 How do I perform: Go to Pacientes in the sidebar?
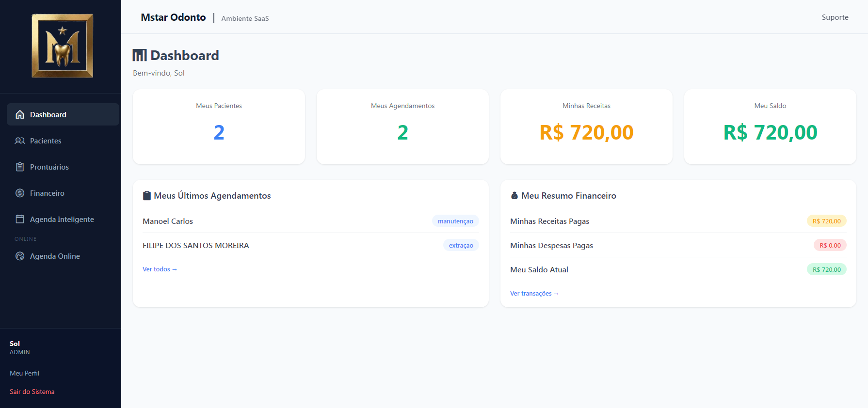click(63, 141)
